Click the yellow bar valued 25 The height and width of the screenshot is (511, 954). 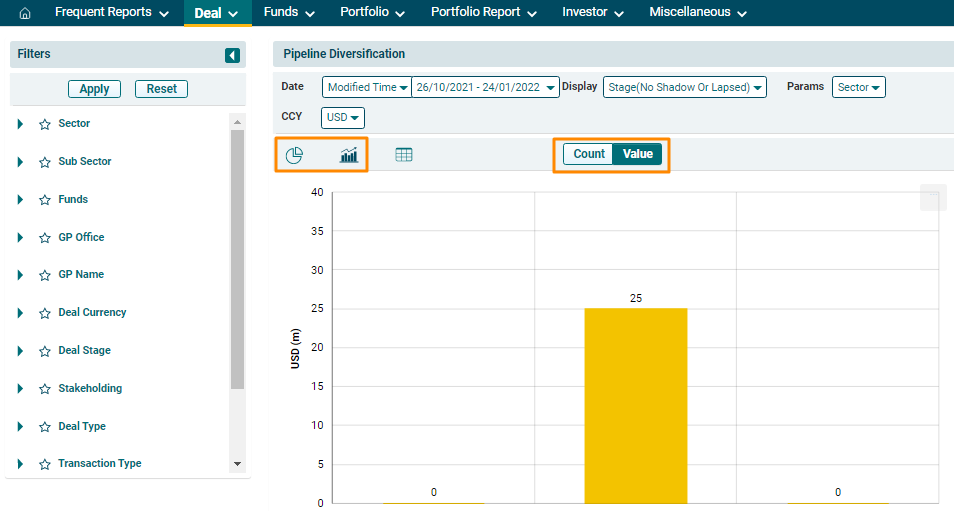tap(635, 405)
